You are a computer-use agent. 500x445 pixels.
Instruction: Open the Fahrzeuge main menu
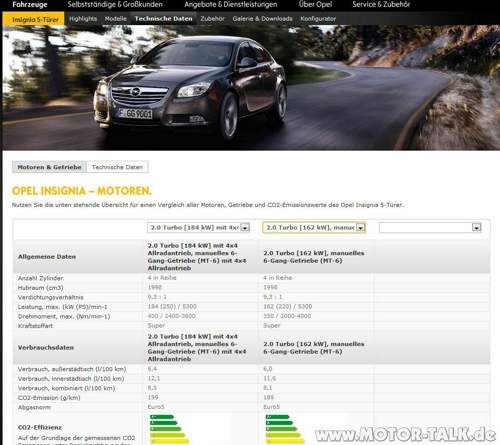point(30,5)
